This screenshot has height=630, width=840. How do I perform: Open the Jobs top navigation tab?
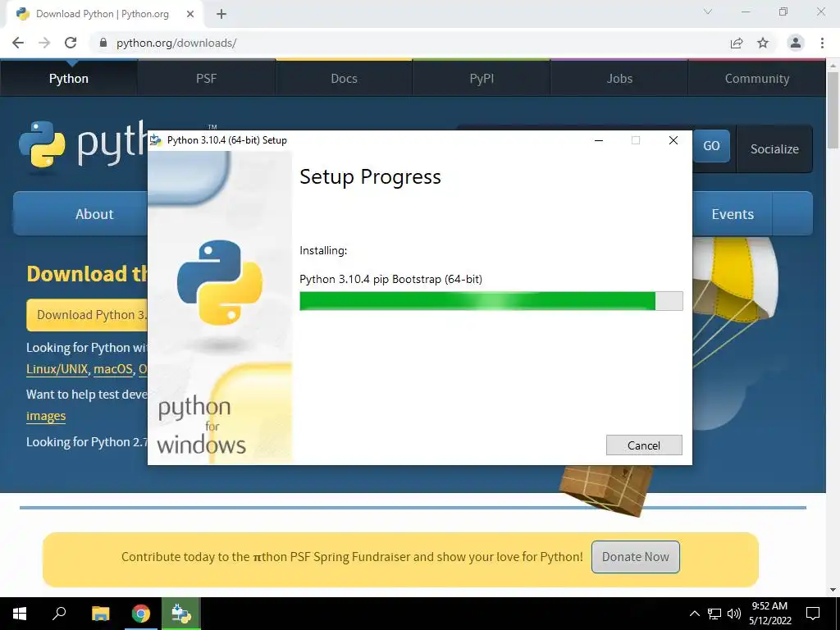click(x=619, y=78)
